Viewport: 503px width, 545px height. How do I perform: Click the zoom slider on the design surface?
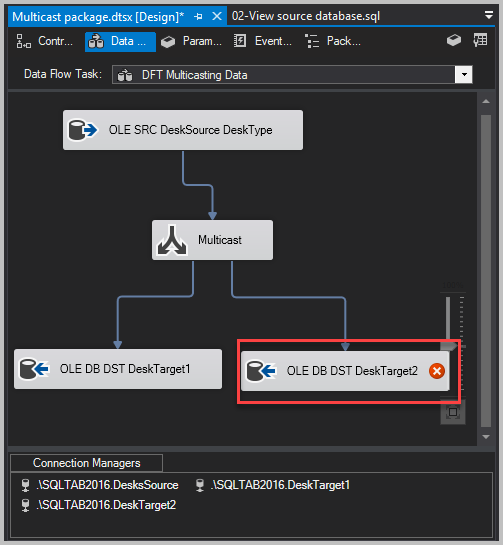point(449,345)
